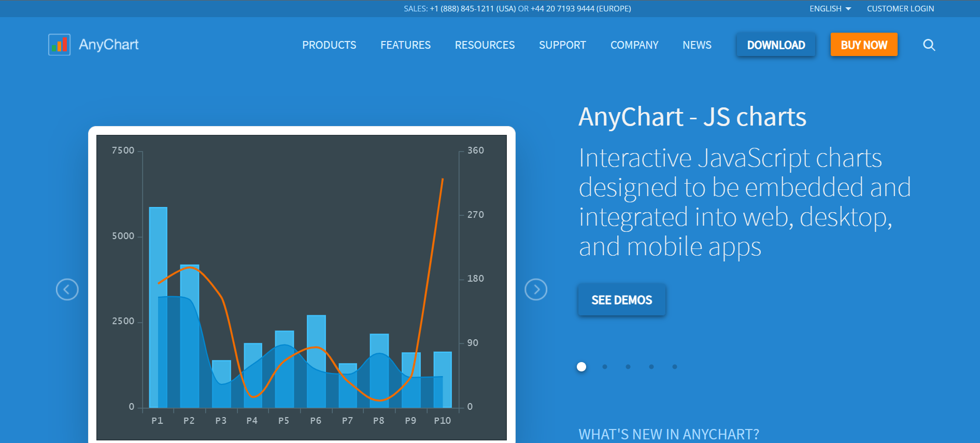Click the P1 bar in the chart
The image size is (980, 443).
[158, 307]
